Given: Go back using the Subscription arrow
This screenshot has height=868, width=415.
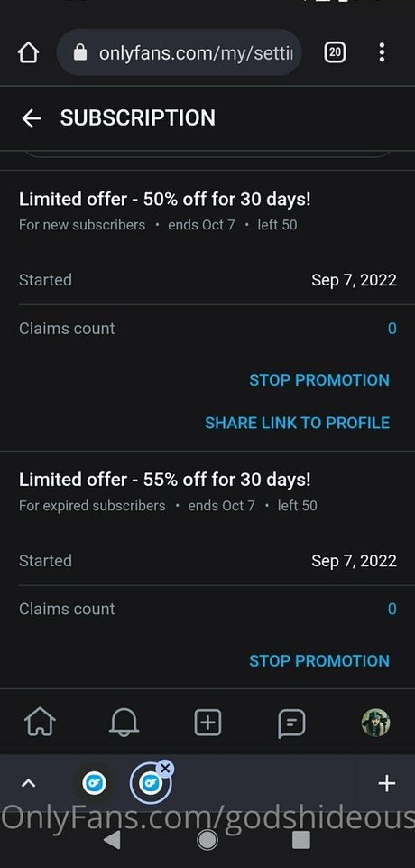Looking at the screenshot, I should click(x=31, y=118).
